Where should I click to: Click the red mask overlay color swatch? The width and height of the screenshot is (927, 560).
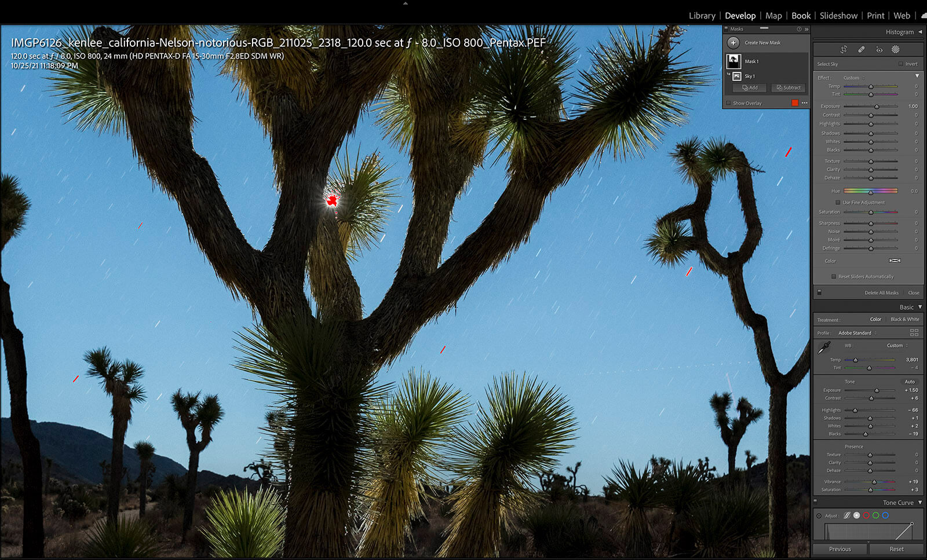coord(795,103)
